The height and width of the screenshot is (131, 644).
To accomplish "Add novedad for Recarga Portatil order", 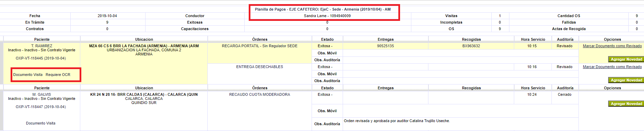I will click(626, 59).
